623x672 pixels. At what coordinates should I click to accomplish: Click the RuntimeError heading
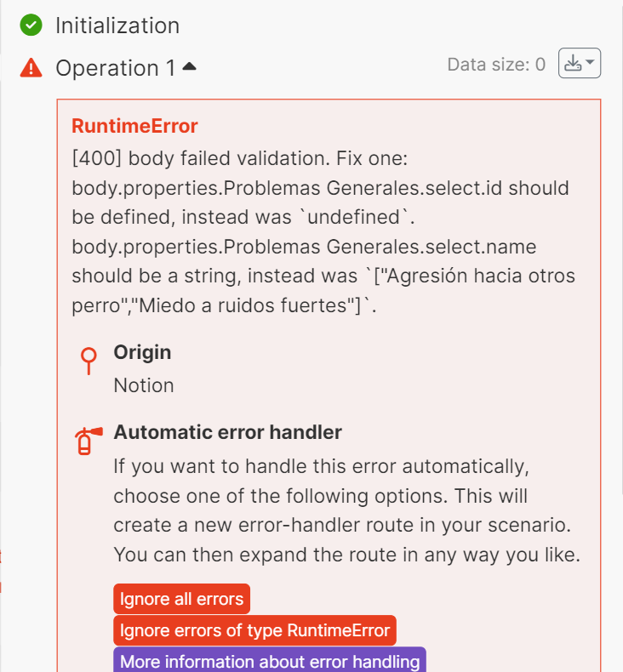coord(134,127)
